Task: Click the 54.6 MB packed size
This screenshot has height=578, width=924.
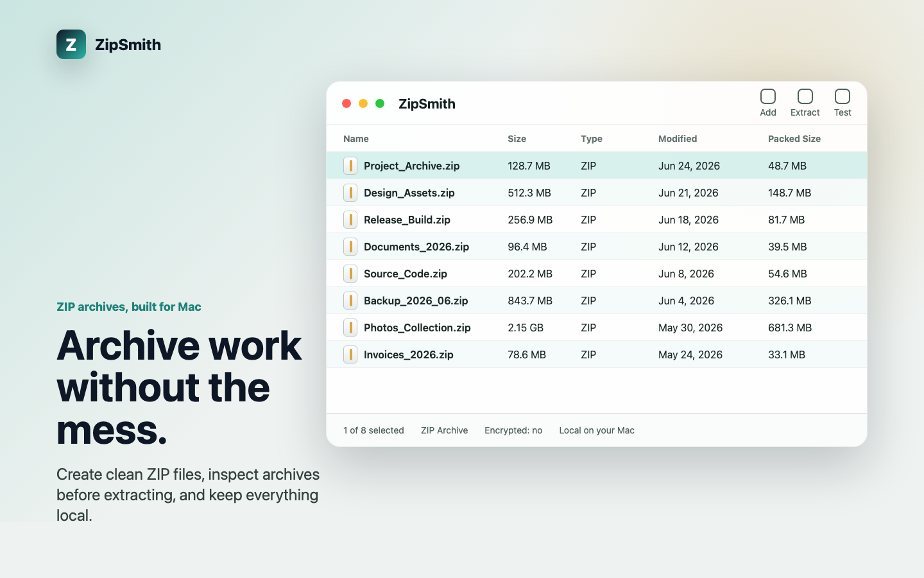Action: coord(787,274)
